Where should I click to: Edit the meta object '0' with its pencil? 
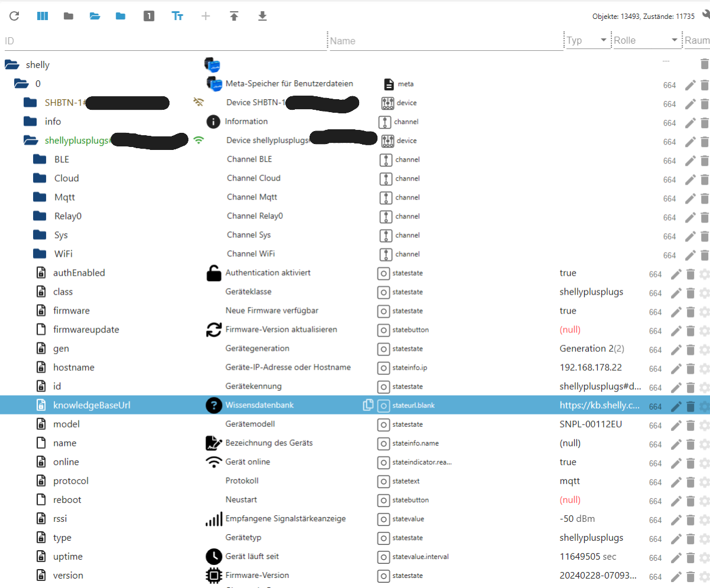690,85
